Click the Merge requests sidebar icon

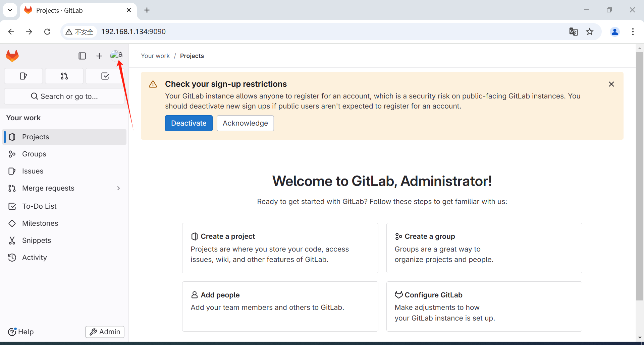tap(12, 188)
